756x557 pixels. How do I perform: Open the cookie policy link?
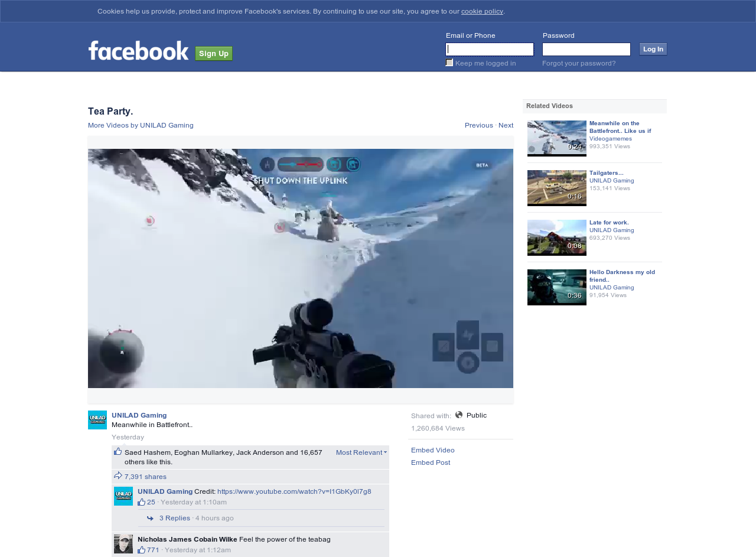tap(482, 11)
